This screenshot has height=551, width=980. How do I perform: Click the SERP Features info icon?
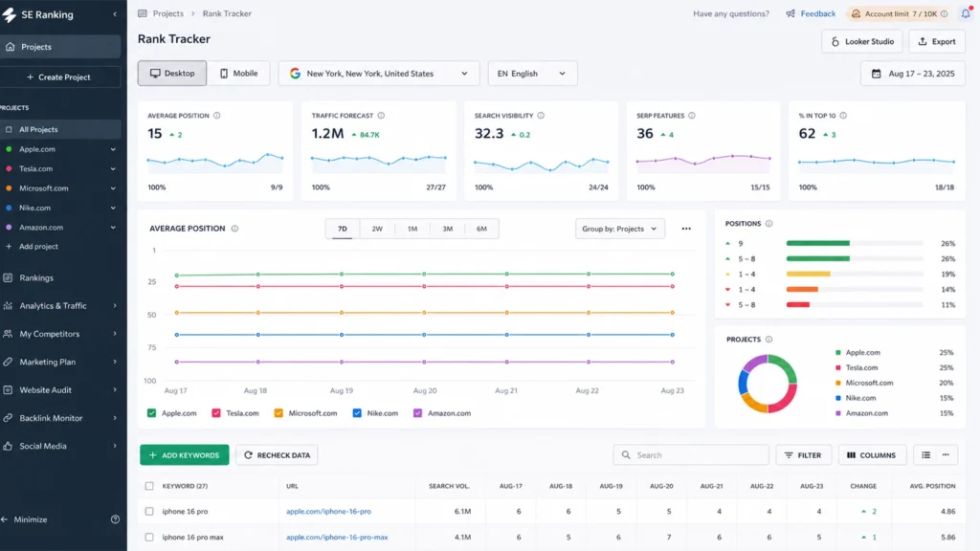(x=692, y=116)
